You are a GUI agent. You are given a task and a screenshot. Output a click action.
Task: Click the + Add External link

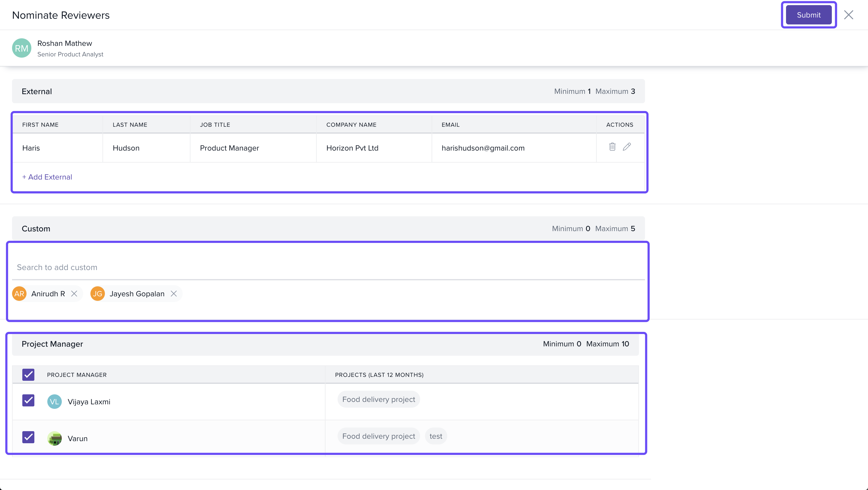(47, 177)
